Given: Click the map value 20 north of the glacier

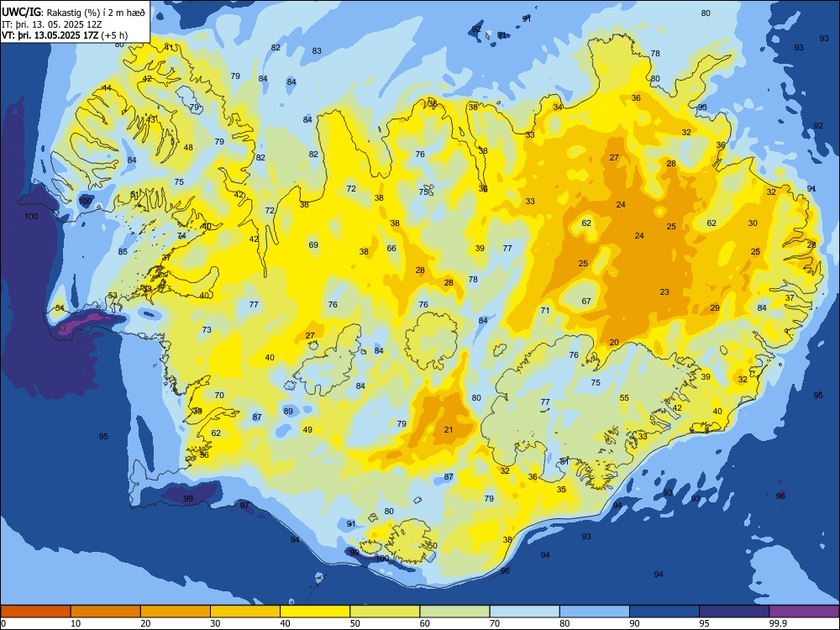Looking at the screenshot, I should pyautogui.click(x=614, y=343).
